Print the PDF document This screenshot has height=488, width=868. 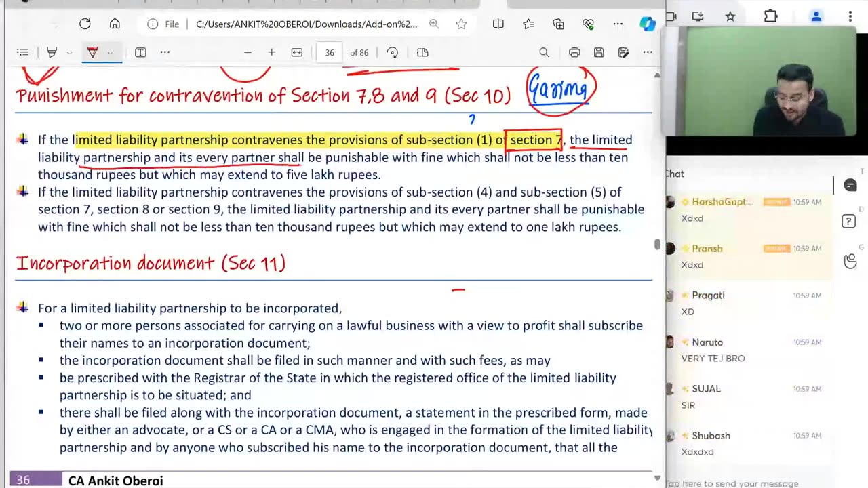pos(574,52)
